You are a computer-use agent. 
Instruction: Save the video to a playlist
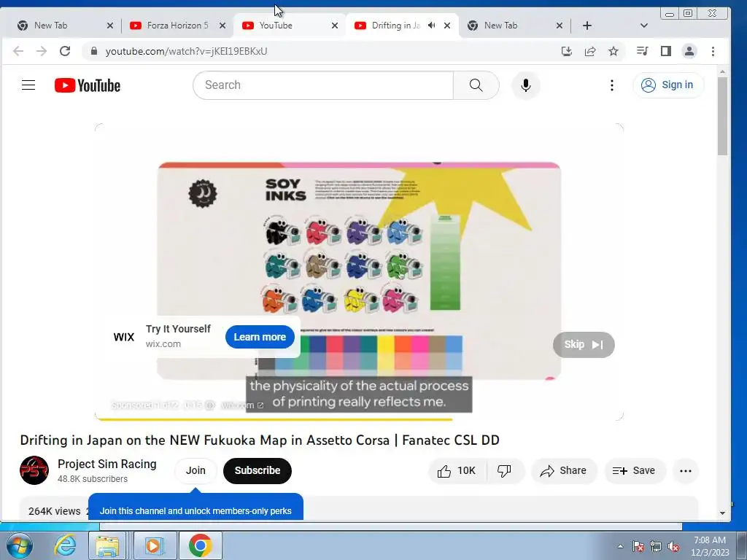(x=635, y=470)
